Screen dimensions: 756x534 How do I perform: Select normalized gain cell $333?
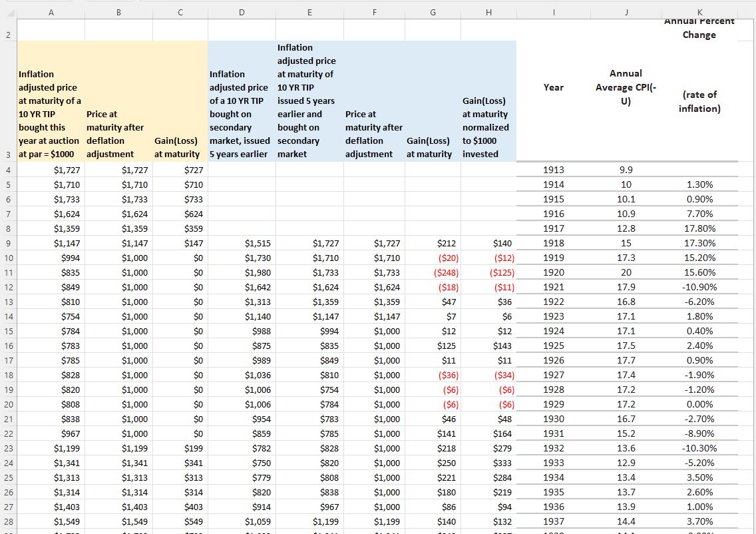pos(488,463)
